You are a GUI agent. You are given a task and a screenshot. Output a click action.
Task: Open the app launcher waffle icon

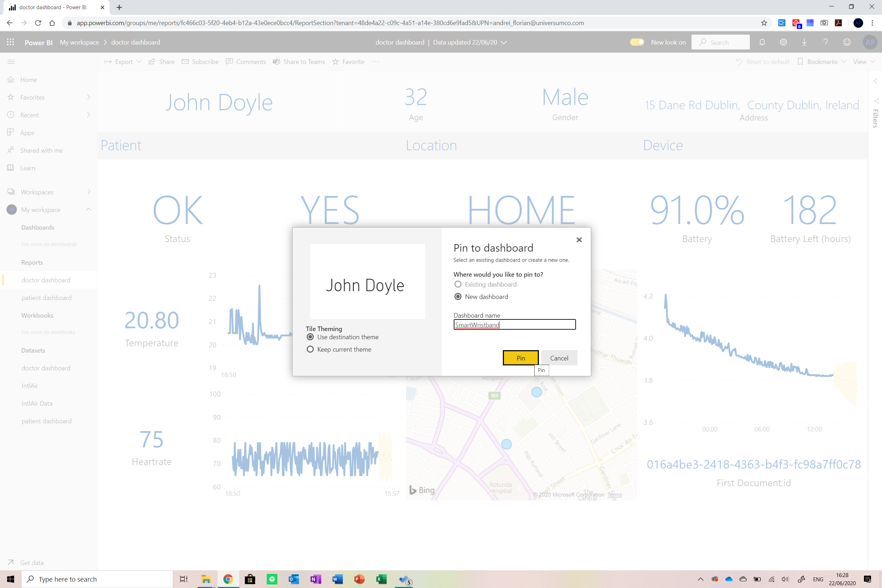(x=11, y=42)
